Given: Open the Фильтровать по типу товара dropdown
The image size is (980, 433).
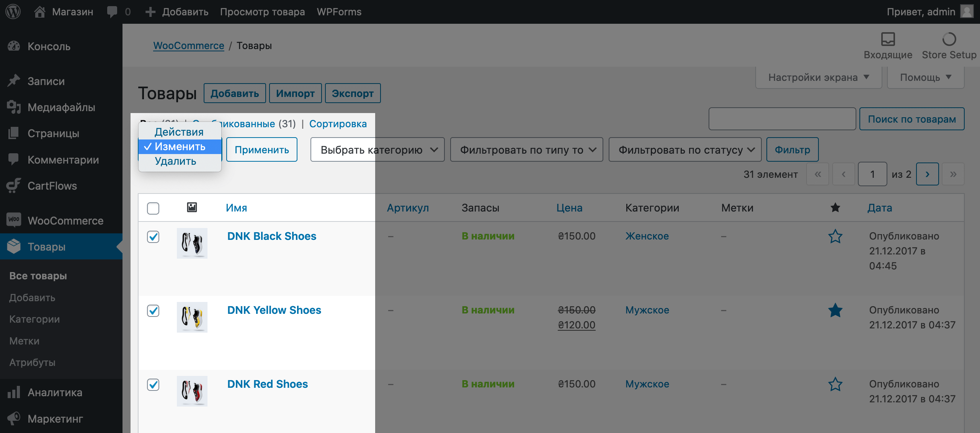Looking at the screenshot, I should click(x=527, y=150).
